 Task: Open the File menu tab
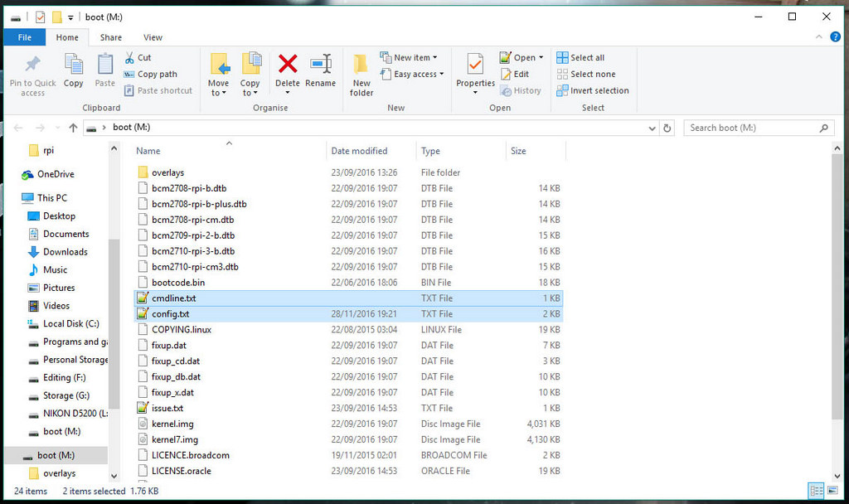pyautogui.click(x=25, y=37)
